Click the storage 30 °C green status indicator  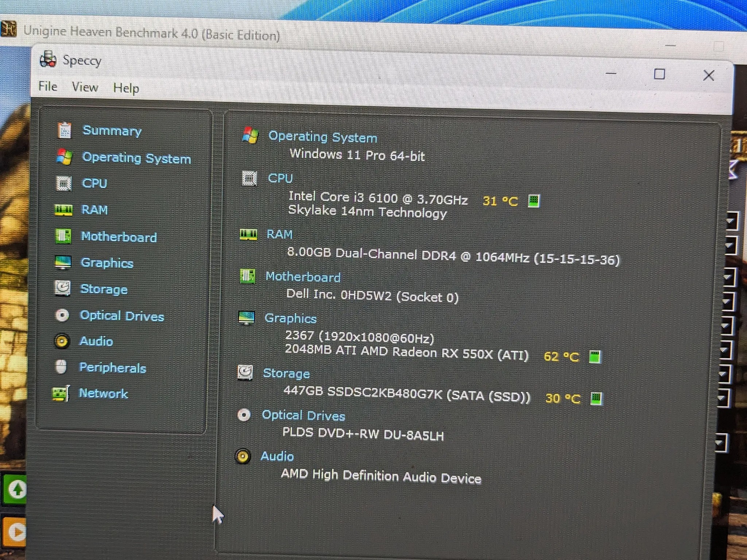click(596, 398)
